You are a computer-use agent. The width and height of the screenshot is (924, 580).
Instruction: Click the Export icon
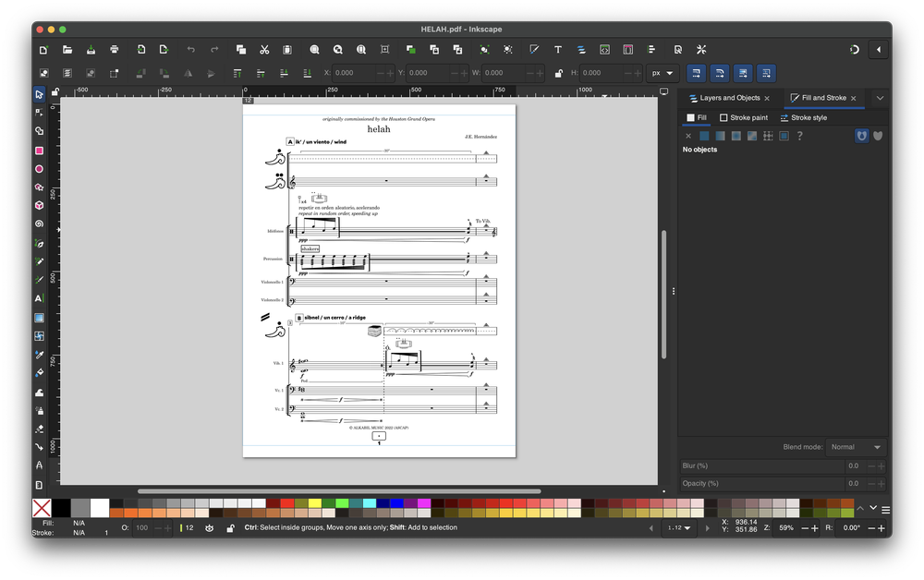(164, 50)
